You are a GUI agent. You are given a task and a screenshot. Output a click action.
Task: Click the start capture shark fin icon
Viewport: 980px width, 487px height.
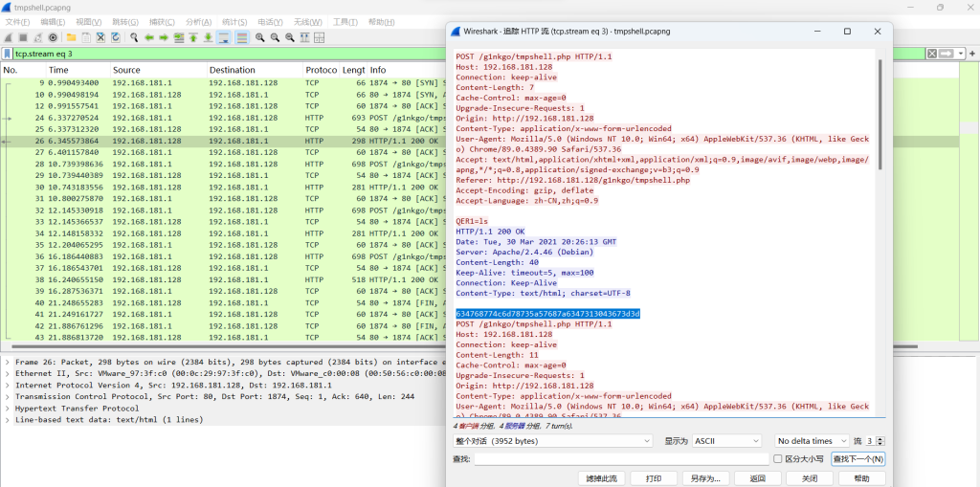click(x=9, y=37)
